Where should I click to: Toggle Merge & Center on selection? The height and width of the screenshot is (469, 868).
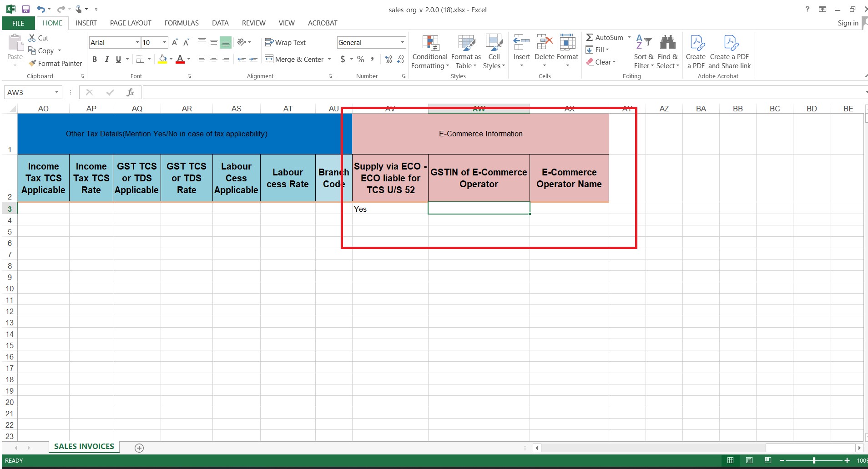coord(294,59)
